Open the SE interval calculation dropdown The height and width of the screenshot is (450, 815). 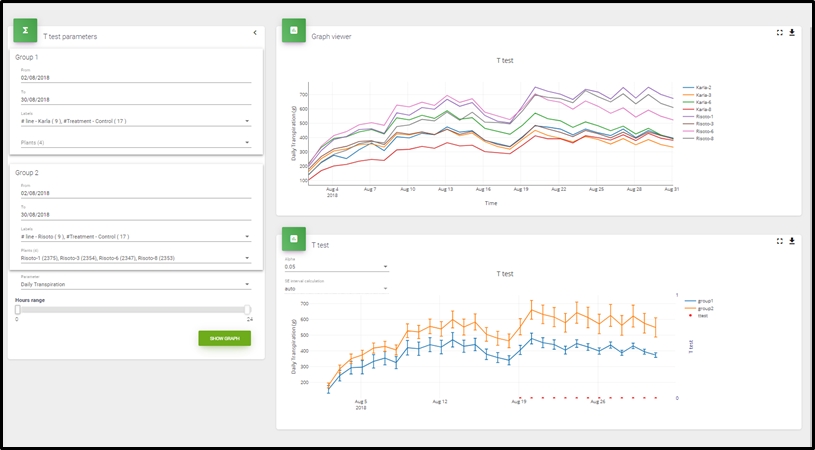pyautogui.click(x=336, y=288)
